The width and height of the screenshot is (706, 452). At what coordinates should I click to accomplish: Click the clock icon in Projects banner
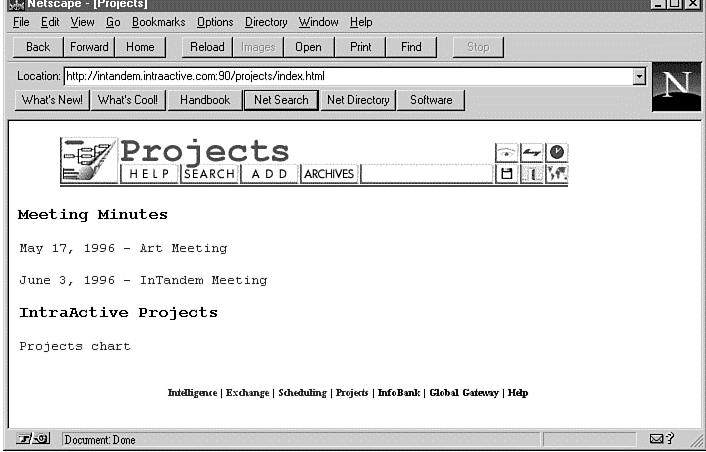pos(557,153)
